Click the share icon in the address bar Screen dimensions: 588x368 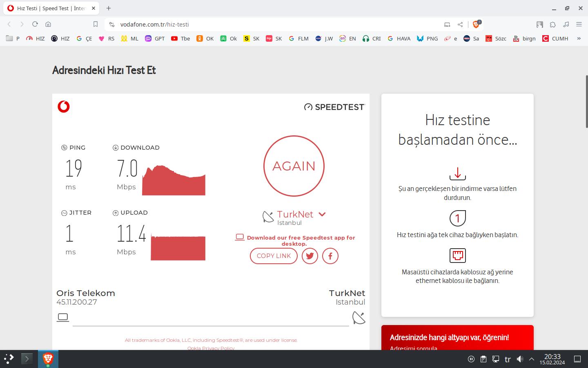point(460,24)
